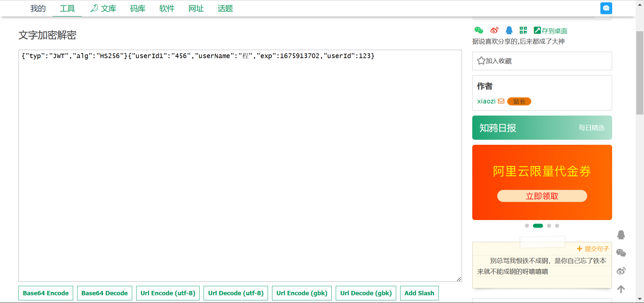
Task: Click floating Weibo icon on right sidebar
Action: (x=621, y=271)
